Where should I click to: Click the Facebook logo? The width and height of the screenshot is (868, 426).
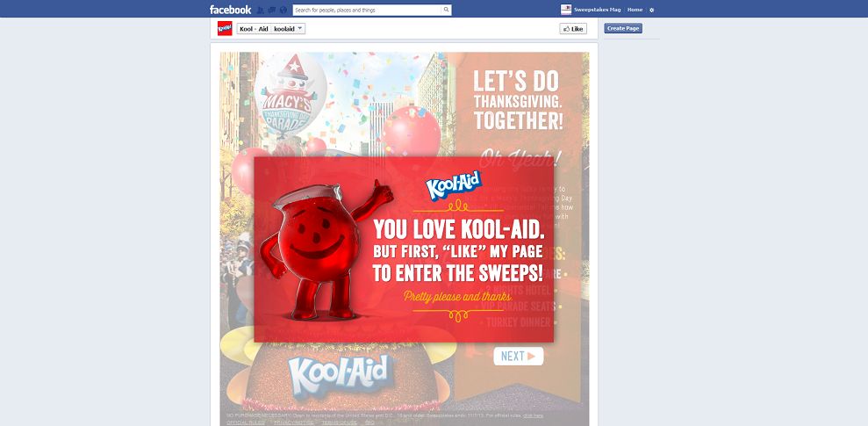point(230,10)
